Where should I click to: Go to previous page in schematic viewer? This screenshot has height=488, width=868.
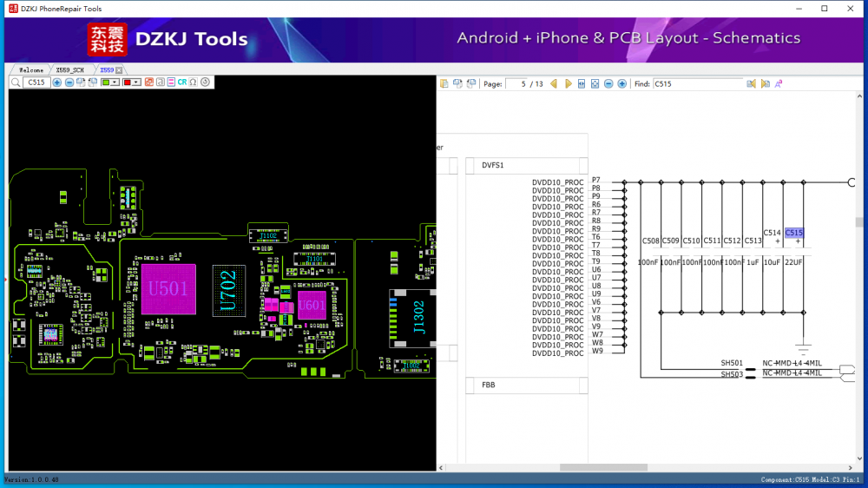pyautogui.click(x=554, y=84)
